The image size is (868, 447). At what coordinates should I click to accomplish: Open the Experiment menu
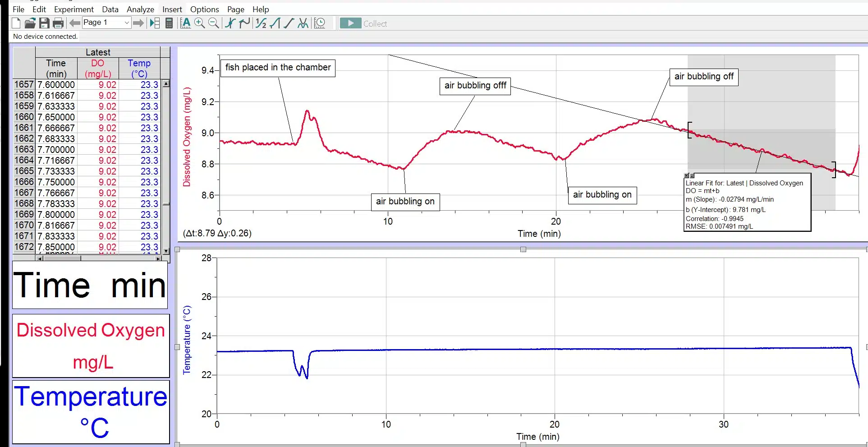coord(74,9)
